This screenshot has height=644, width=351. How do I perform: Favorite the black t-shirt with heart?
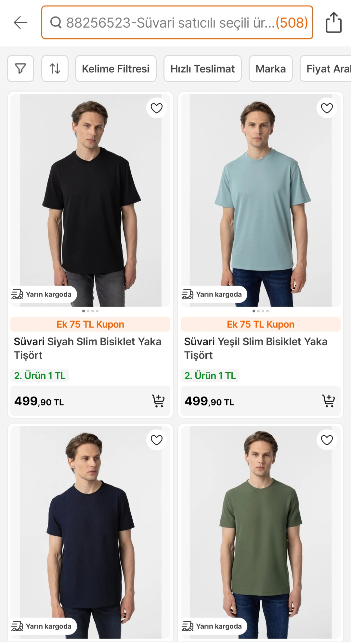[157, 108]
